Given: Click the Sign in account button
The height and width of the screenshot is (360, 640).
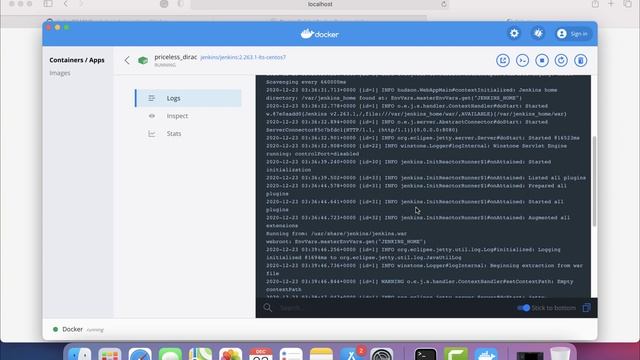Looking at the screenshot, I should pyautogui.click(x=572, y=34).
